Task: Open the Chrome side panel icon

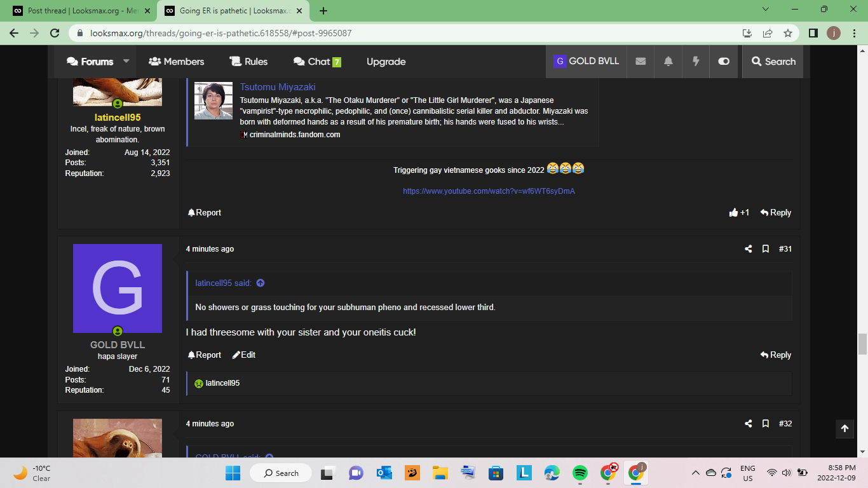Action: tap(813, 33)
